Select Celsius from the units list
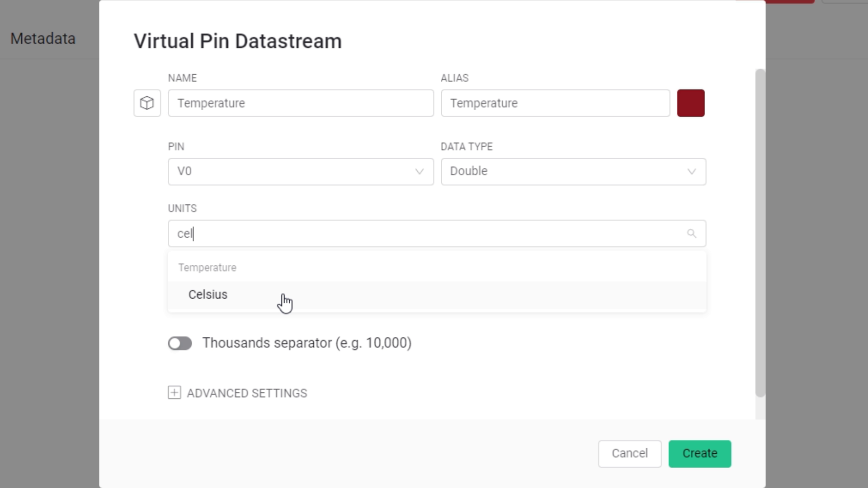 (208, 295)
